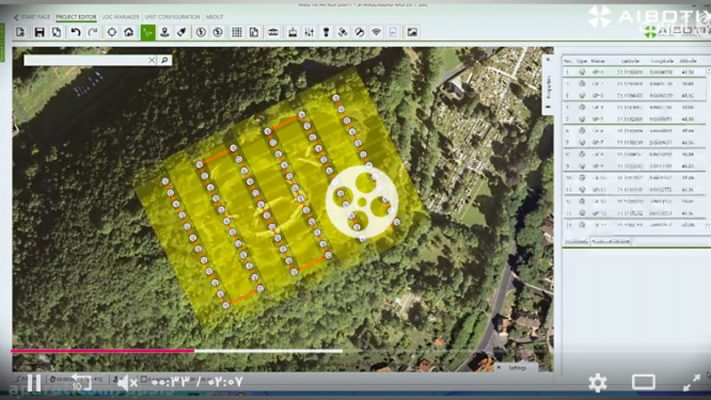Click the upload-to-device toolbar icon
Screen dimensions: 711x400
coord(292,32)
